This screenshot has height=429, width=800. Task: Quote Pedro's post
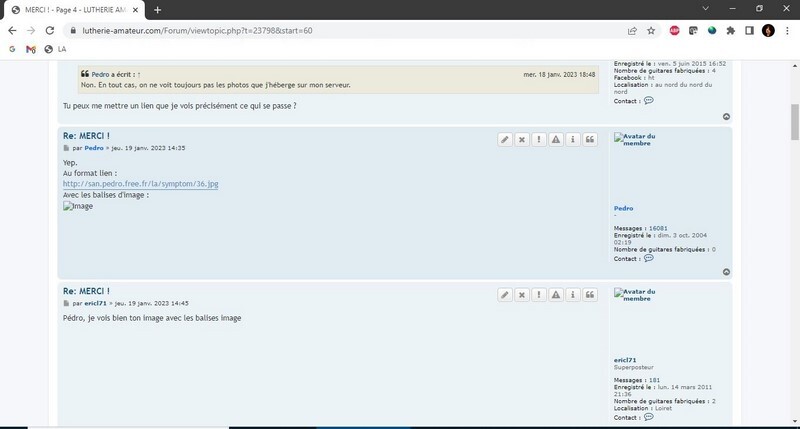coord(590,139)
